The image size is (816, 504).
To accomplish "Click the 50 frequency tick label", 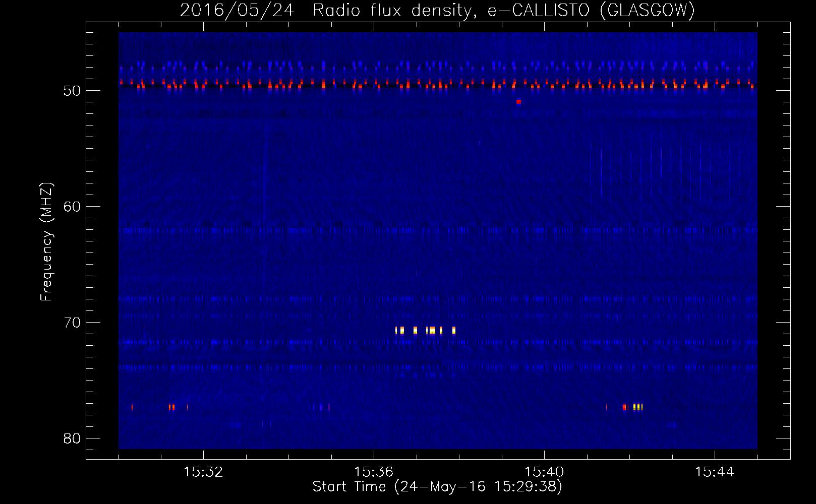I will click(72, 91).
